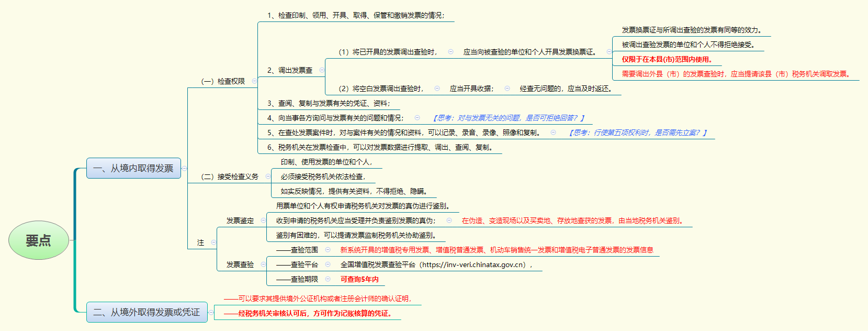Select node 4、向当事各方询问与发票有关的问题和情况
Screen dimensions: 868x331
[335, 118]
